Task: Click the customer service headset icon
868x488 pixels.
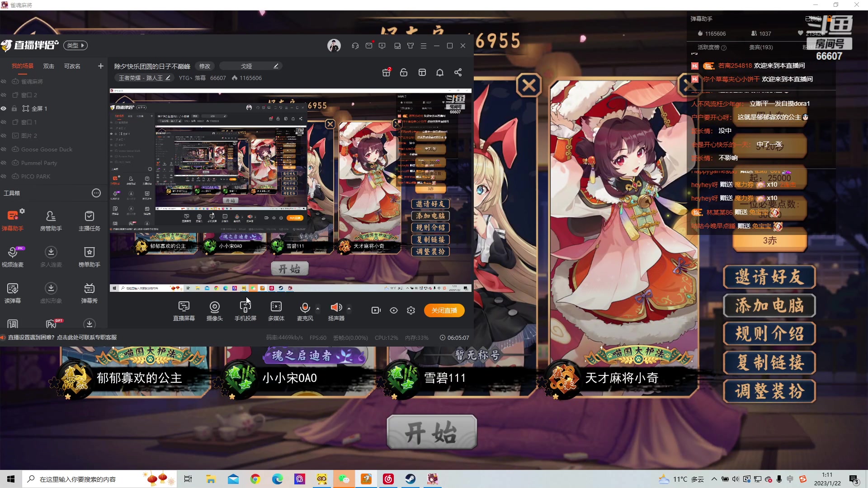Action: pyautogui.click(x=355, y=46)
